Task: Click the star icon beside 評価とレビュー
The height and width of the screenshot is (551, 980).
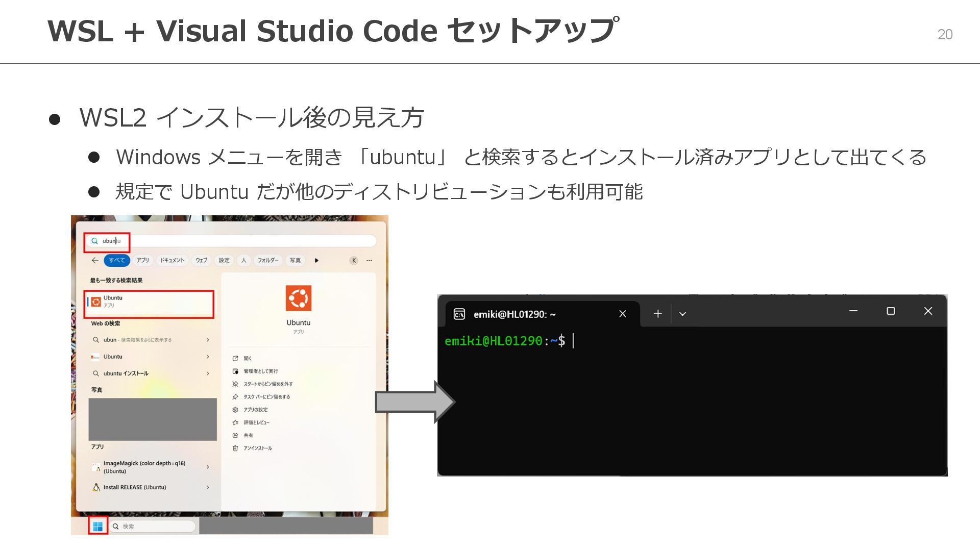Action: tap(235, 422)
